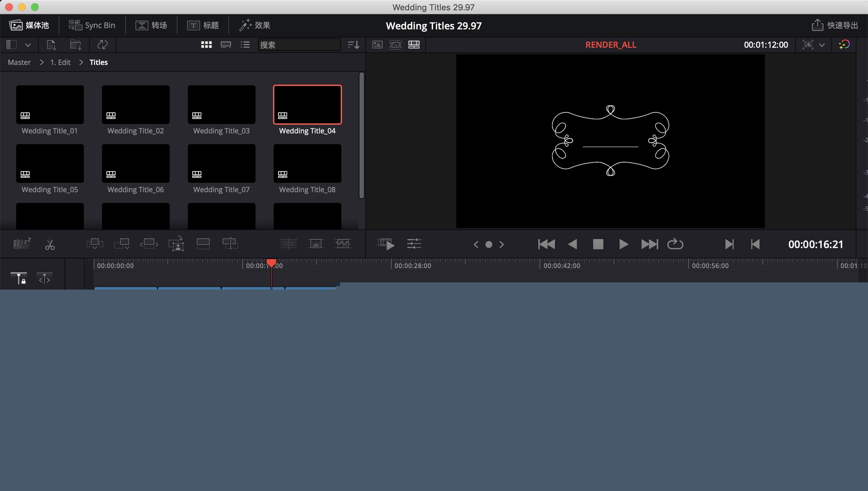
Task: Select the split clip scissors tool
Action: (x=50, y=244)
